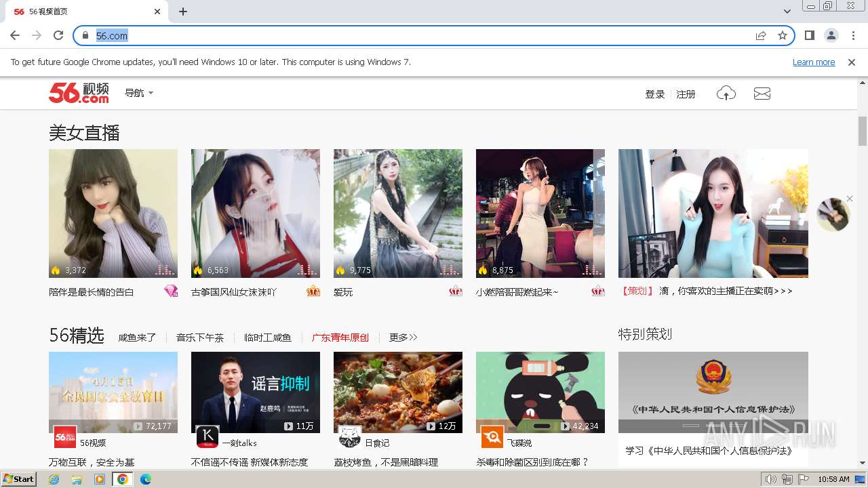This screenshot has height=488, width=868.
Task: Go back with browser back arrow
Action: coord(15,35)
